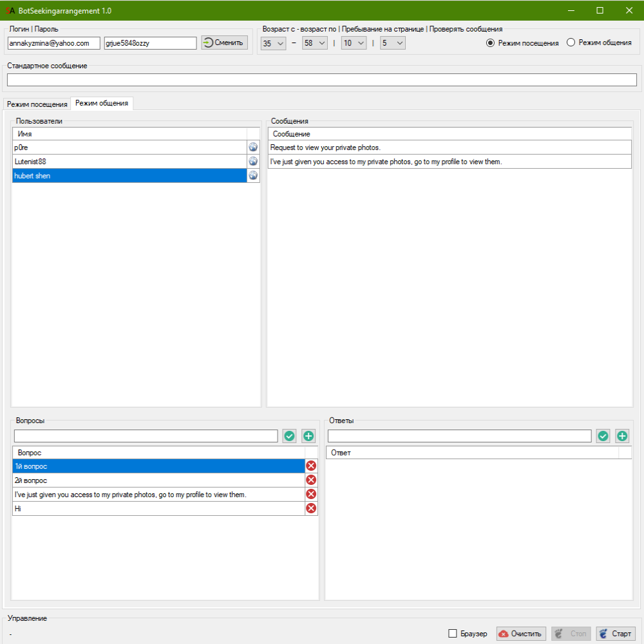Screen dimensions: 644x644
Task: Click the Очистить button
Action: pyautogui.click(x=522, y=634)
